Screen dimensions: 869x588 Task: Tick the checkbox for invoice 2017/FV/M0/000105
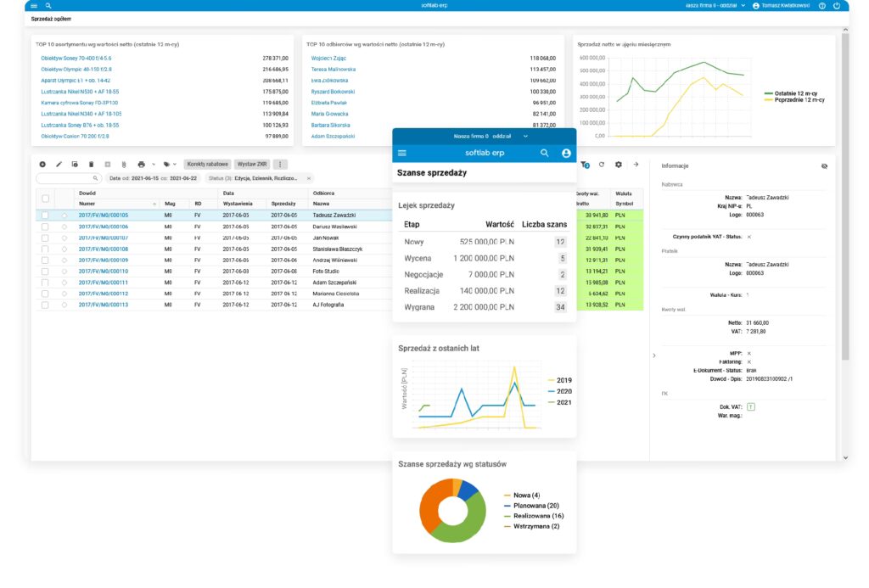pyautogui.click(x=46, y=216)
